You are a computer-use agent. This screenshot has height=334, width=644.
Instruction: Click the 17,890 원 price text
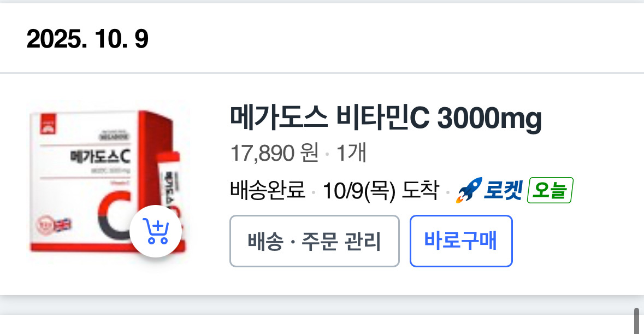click(274, 153)
